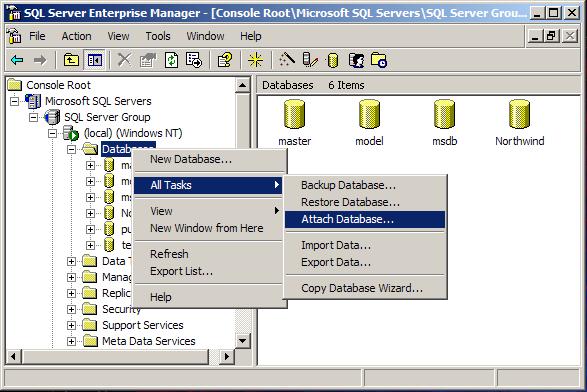Choose Copy Database Wizard... in submenu

click(365, 288)
